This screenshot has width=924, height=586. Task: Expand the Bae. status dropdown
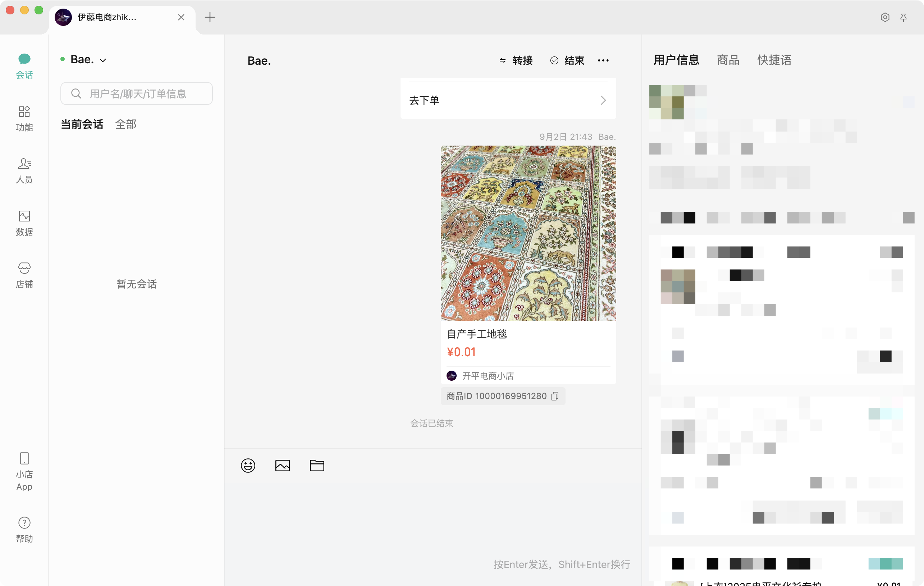(x=103, y=60)
